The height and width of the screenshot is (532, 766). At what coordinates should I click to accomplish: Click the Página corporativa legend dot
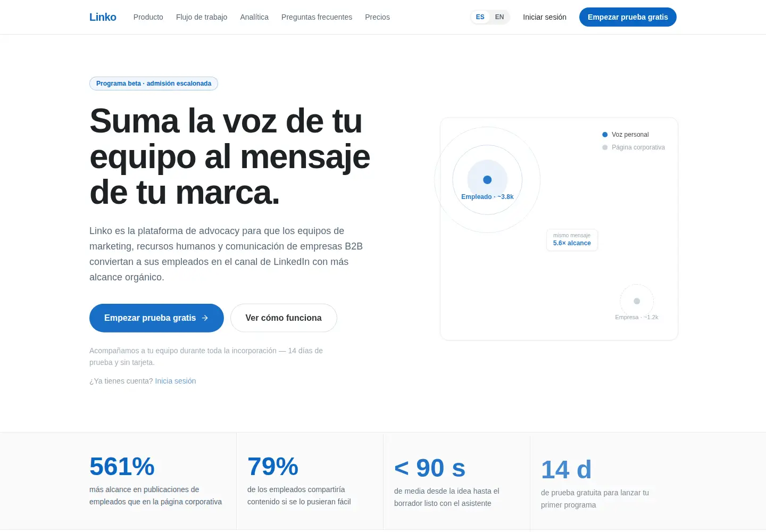605,147
